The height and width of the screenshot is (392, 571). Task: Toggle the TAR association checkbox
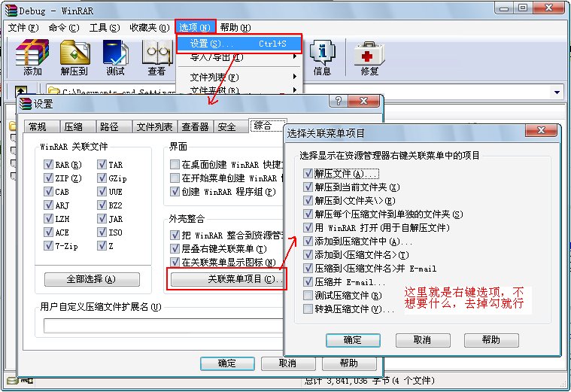point(102,165)
